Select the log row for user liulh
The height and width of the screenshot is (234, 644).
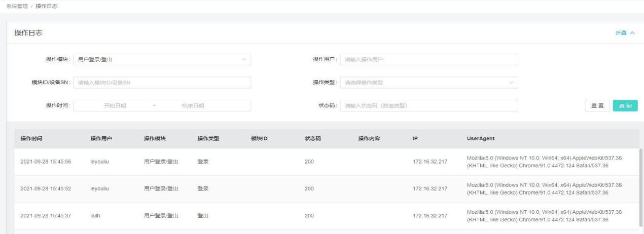(325, 216)
